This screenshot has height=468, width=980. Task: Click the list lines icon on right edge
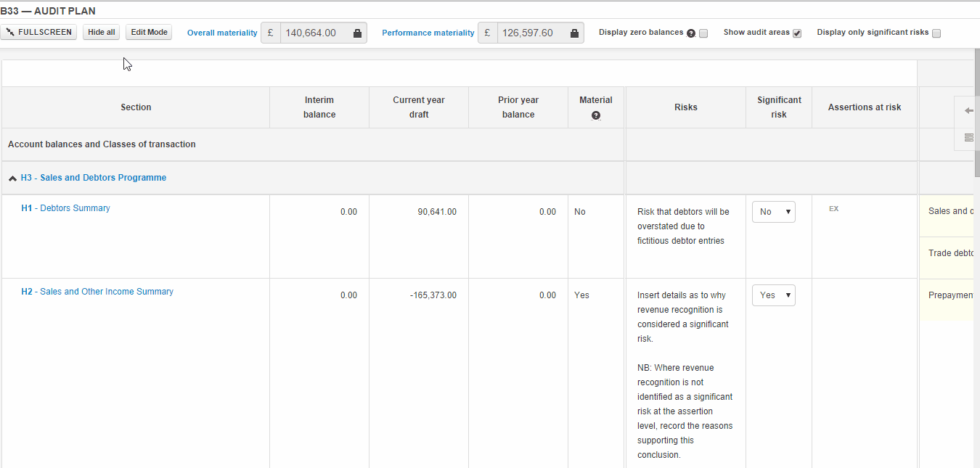tap(968, 137)
